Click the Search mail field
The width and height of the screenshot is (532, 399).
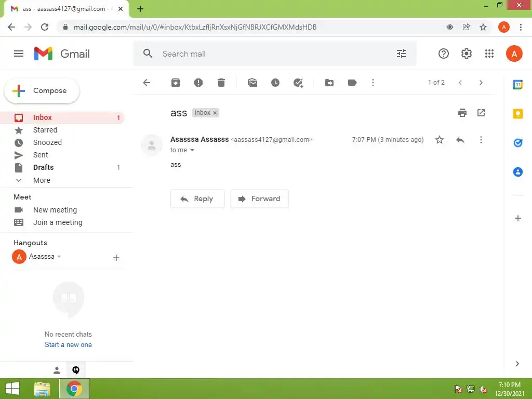pyautogui.click(x=275, y=54)
